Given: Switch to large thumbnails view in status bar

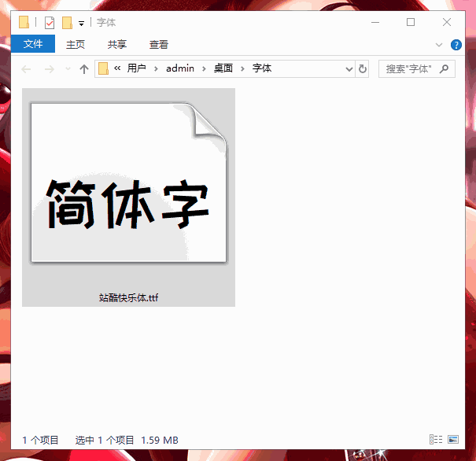Looking at the screenshot, I should pyautogui.click(x=452, y=439).
